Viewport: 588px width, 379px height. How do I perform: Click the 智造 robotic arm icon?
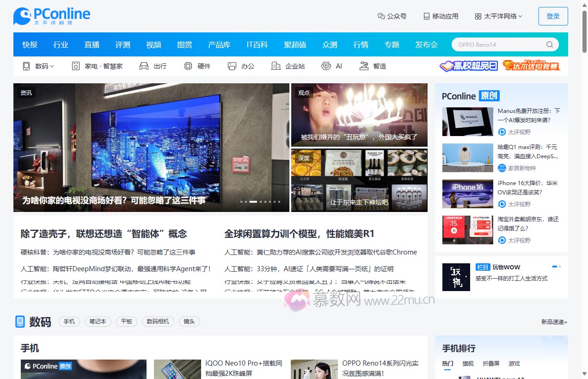click(364, 66)
